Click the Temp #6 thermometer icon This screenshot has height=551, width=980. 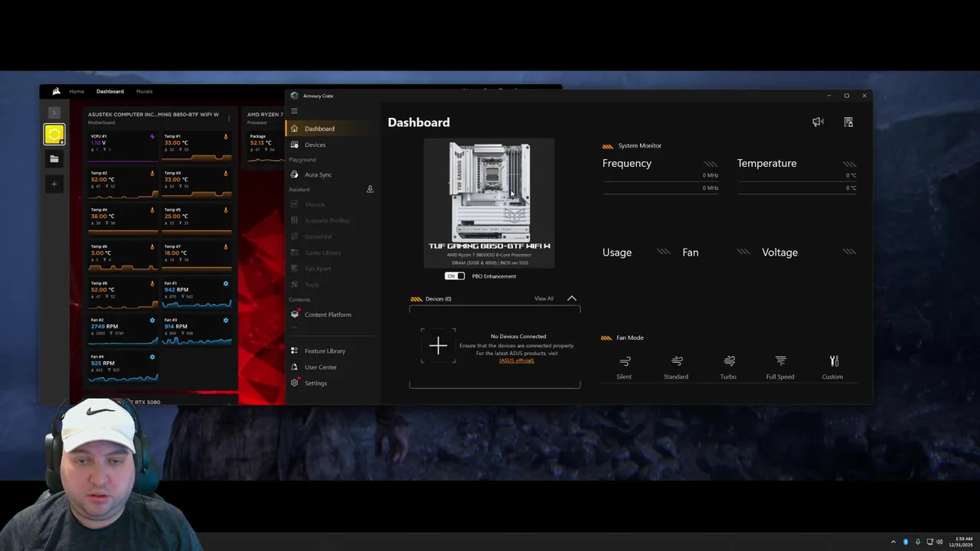(x=152, y=246)
